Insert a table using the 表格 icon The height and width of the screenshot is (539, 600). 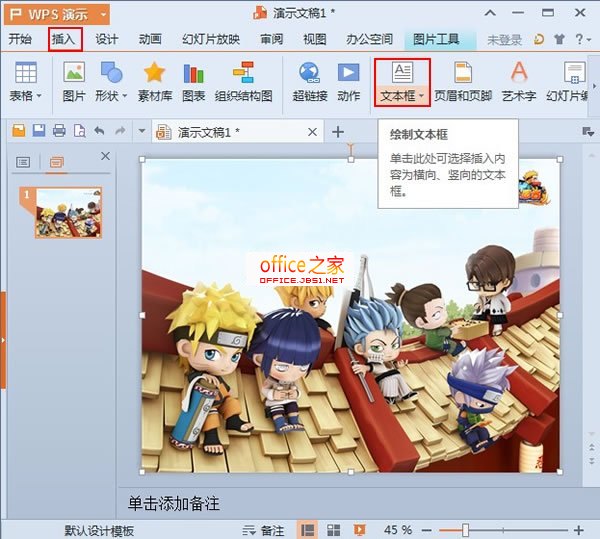(x=26, y=73)
